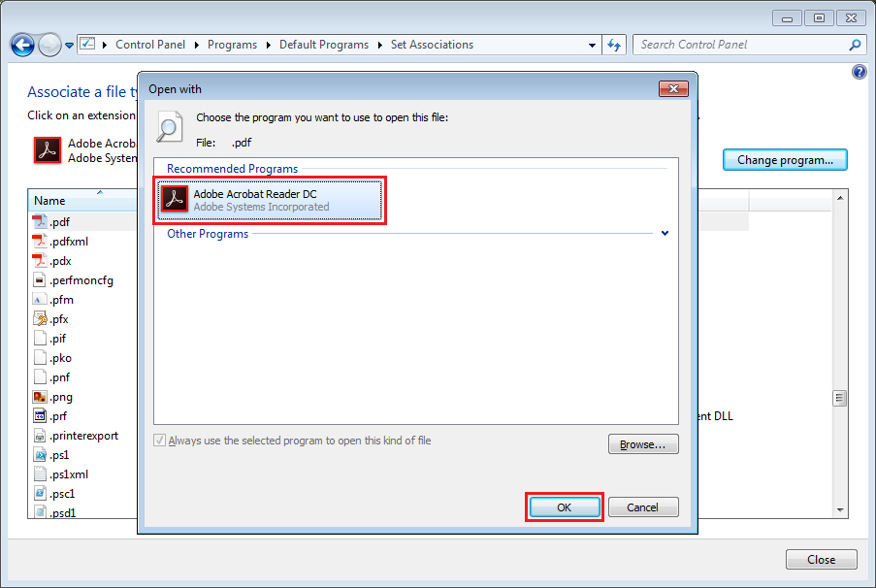Select the .printerexport extension text
Image resolution: width=876 pixels, height=588 pixels.
[83, 436]
